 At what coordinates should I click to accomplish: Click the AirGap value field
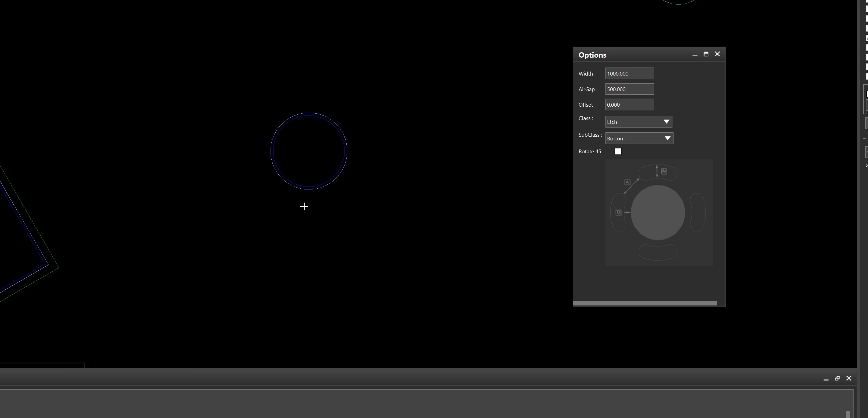click(x=630, y=89)
